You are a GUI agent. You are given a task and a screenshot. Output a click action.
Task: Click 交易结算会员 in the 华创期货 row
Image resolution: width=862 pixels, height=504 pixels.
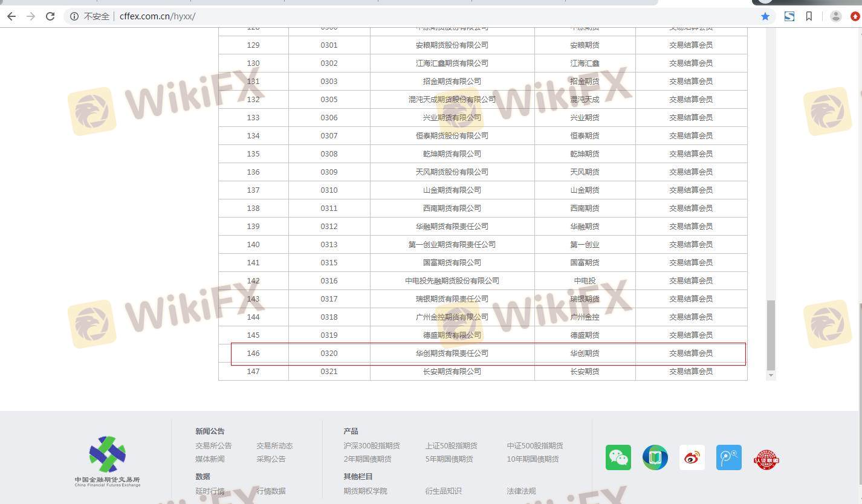pos(691,353)
